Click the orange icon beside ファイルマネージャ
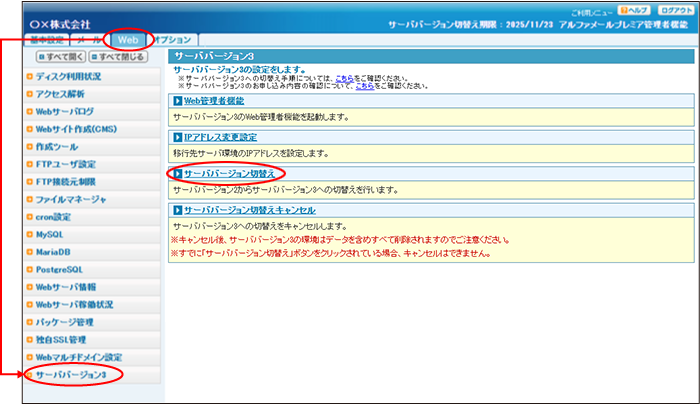The image size is (700, 404). click(x=30, y=199)
